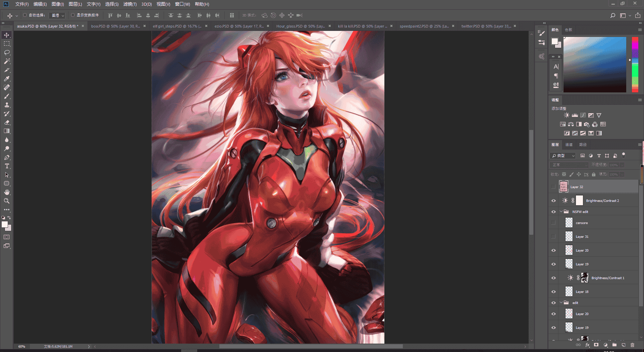Select the Lasso tool
Screen dimensions: 644x352
point(7,52)
